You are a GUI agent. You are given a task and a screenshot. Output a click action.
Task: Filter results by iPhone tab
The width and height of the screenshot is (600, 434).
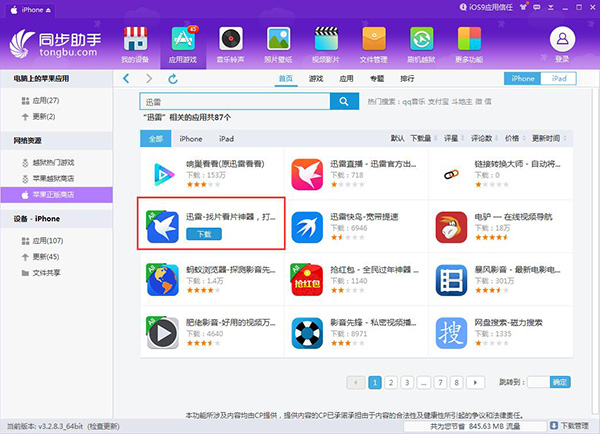[191, 139]
